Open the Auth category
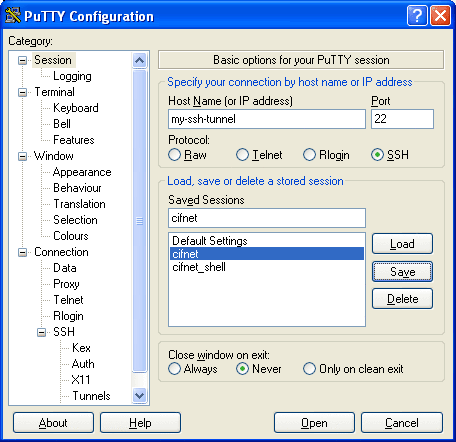 tap(83, 364)
